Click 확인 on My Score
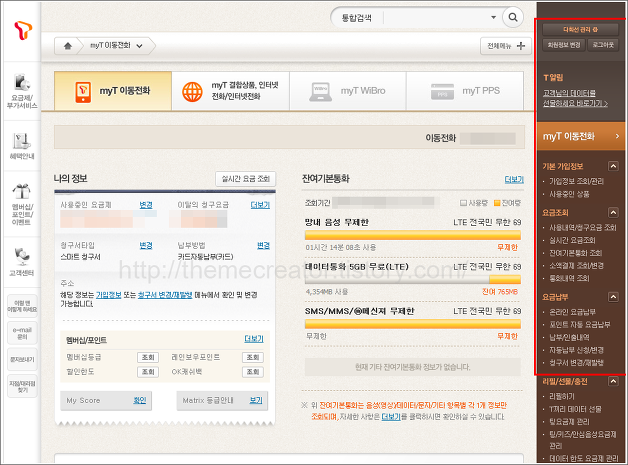This screenshot has height=465, width=628. pos(139,400)
